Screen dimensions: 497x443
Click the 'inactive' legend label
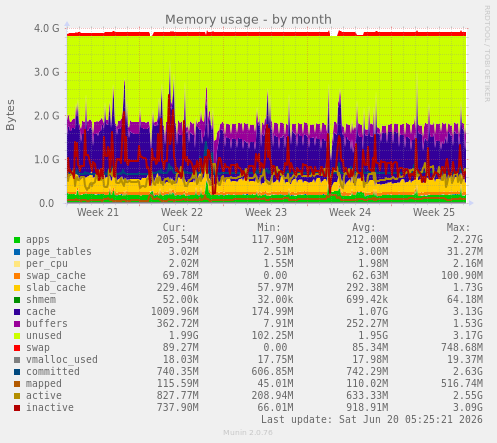click(x=50, y=408)
